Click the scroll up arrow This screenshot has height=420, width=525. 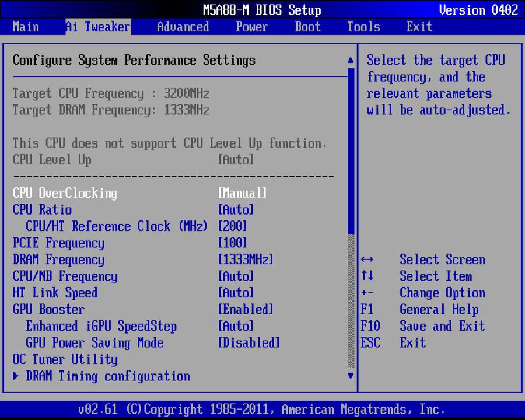(351, 60)
